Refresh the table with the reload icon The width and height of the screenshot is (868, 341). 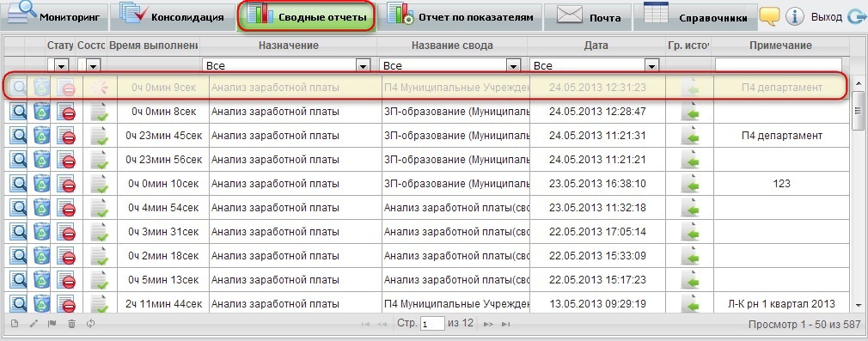tap(90, 324)
